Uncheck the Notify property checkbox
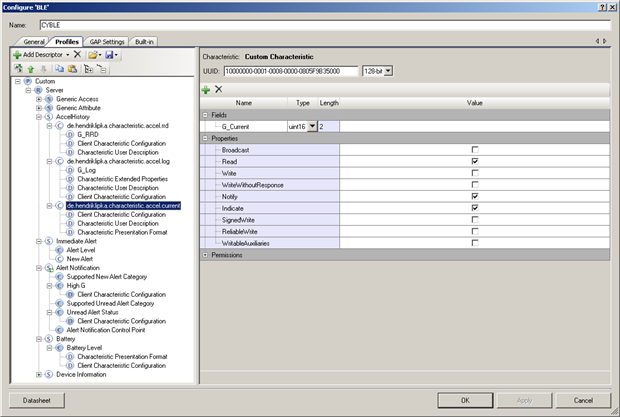The width and height of the screenshot is (620, 417). coord(475,196)
